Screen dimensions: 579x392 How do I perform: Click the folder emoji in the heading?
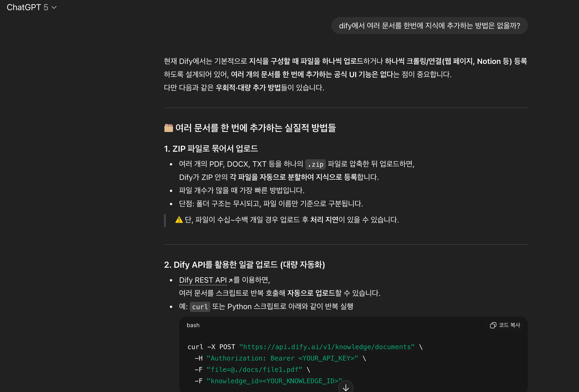tap(169, 128)
